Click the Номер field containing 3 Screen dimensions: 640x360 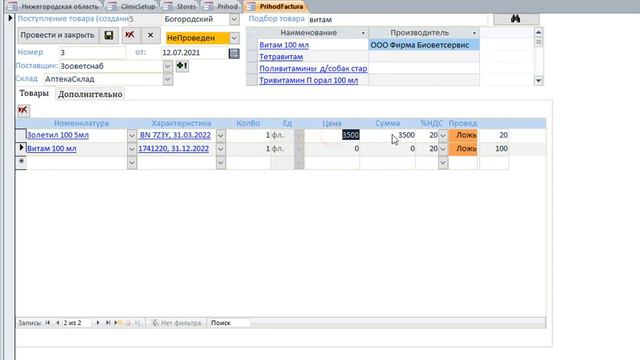pyautogui.click(x=93, y=52)
